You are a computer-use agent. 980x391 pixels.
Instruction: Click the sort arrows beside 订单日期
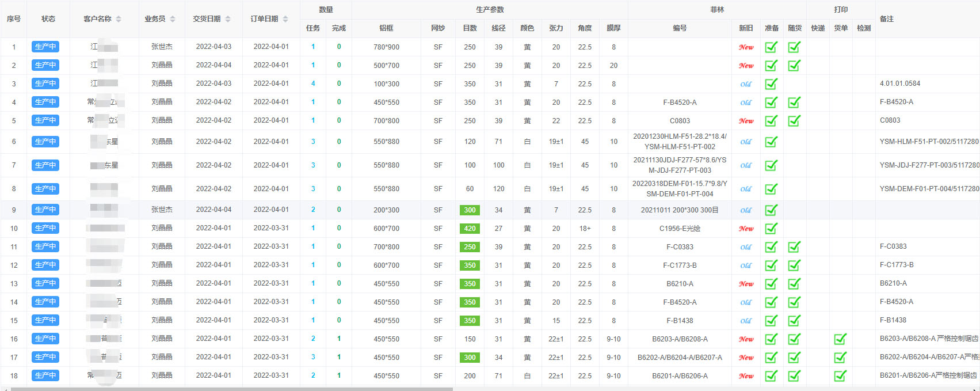pos(285,19)
